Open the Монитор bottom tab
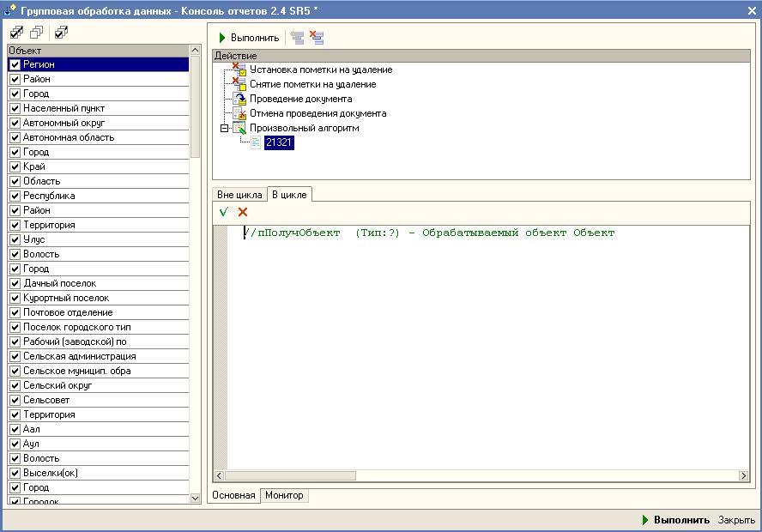 pyautogui.click(x=284, y=495)
